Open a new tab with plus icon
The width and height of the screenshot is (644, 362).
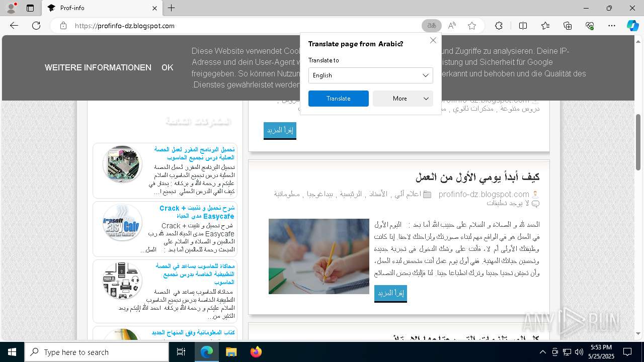pos(172,8)
